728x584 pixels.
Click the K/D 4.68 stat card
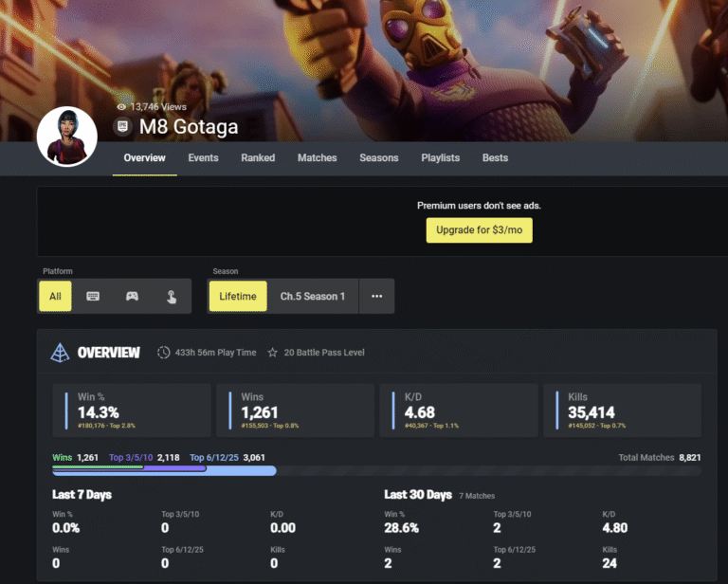459,411
